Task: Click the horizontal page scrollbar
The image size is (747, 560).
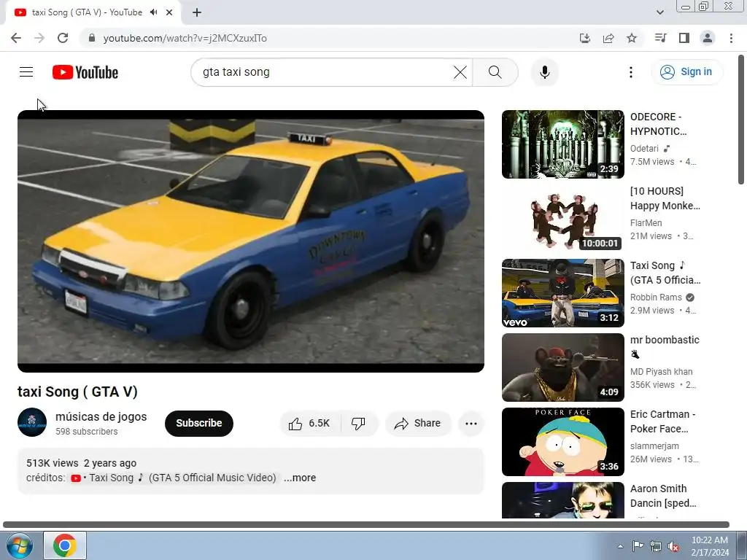Action: coord(366,525)
